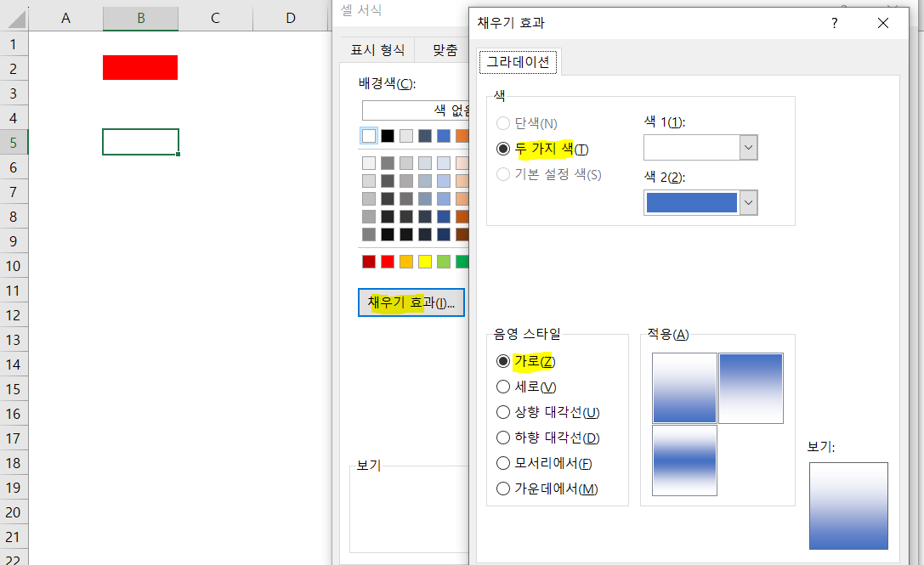Open the 색 1 color dropdown
This screenshot has width=924, height=565.
click(x=747, y=147)
